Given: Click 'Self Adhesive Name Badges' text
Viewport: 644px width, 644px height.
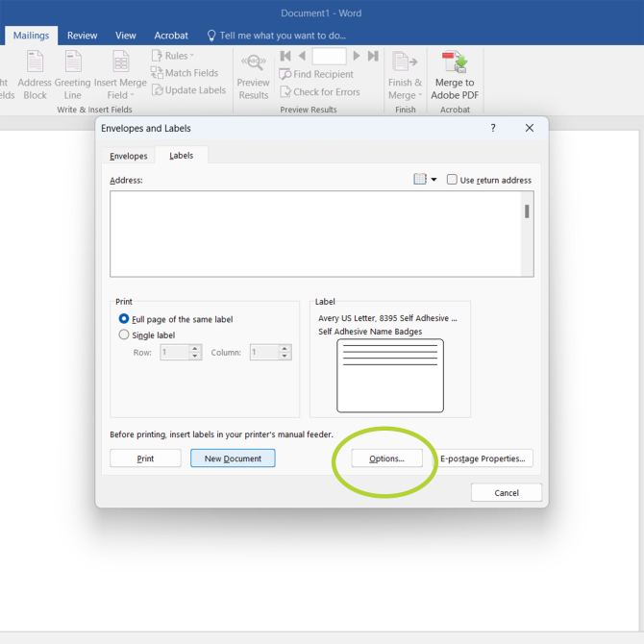Looking at the screenshot, I should click(370, 332).
